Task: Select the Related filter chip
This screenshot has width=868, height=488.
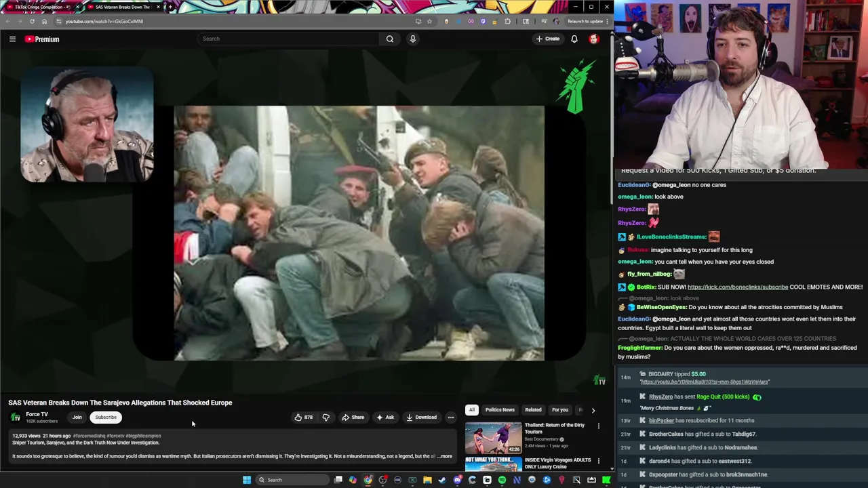Action: 533,409
